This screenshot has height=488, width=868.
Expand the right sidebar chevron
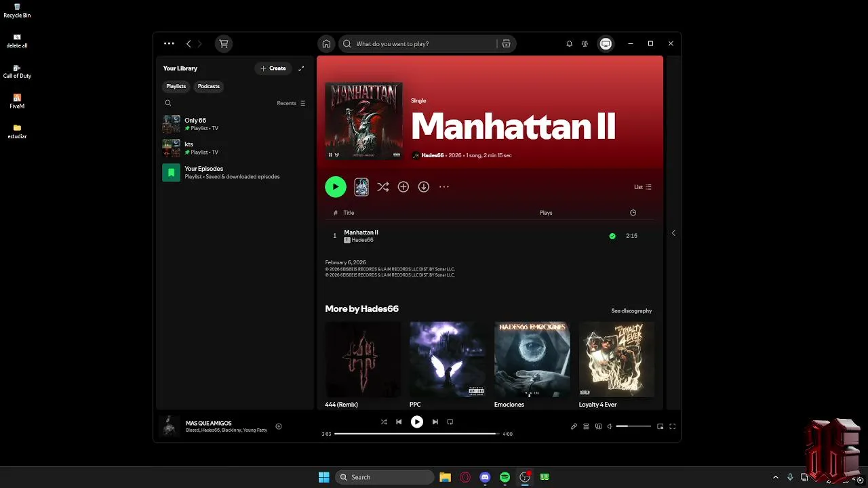[673, 233]
